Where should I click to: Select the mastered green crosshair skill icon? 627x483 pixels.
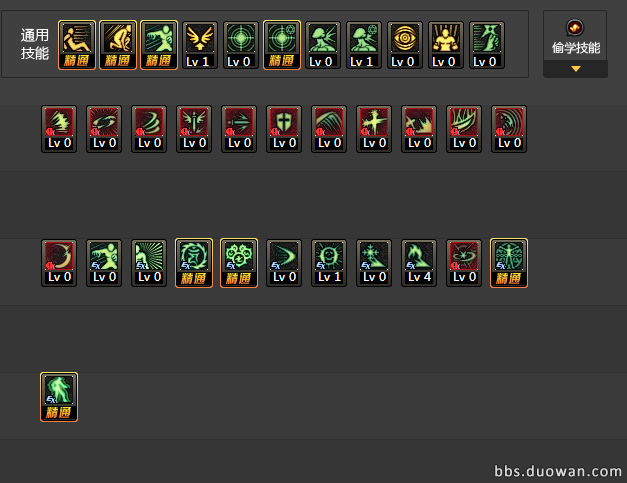tap(282, 45)
